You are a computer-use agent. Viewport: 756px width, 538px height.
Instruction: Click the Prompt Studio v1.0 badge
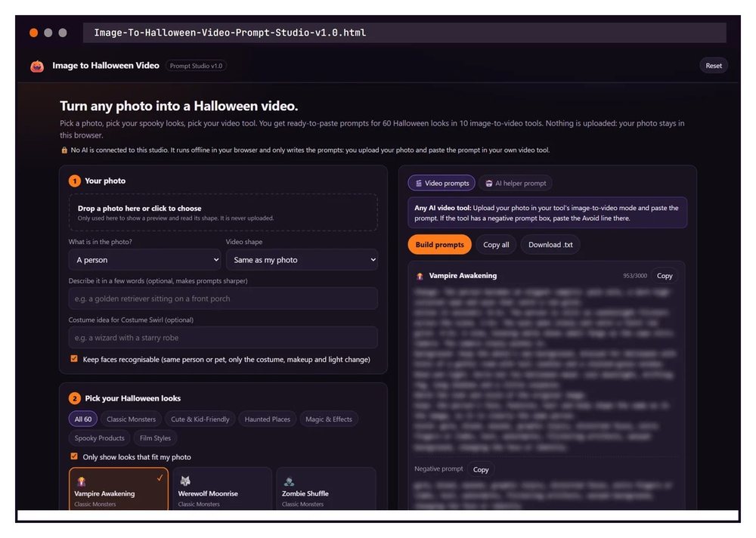tap(197, 66)
